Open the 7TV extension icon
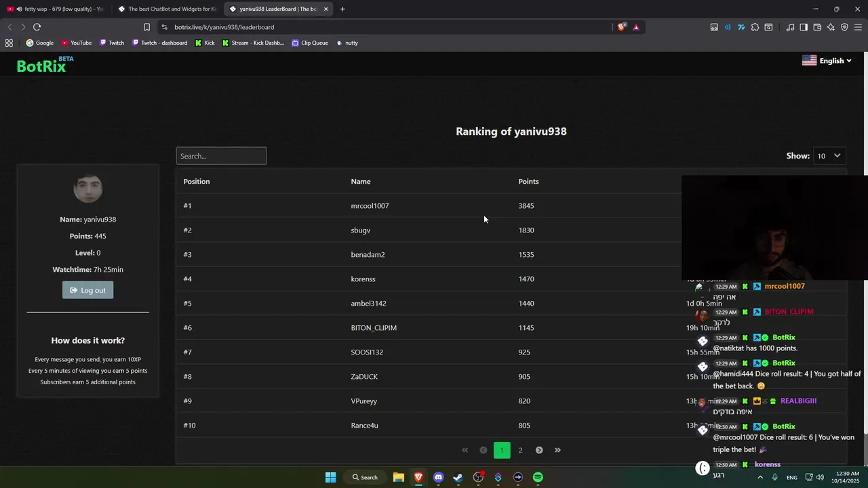 tap(741, 27)
